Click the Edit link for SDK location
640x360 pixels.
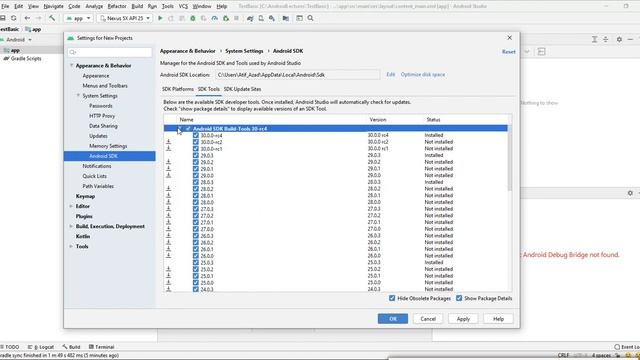click(x=391, y=75)
